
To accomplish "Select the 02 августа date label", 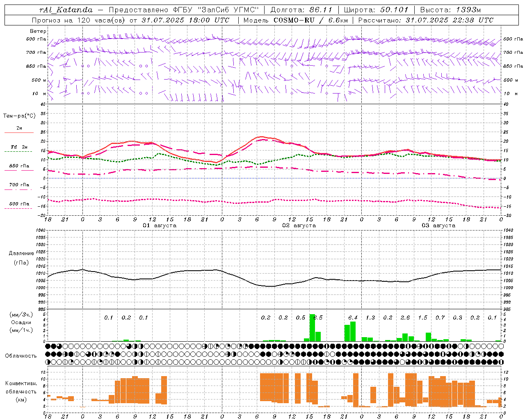I will (299, 226).
